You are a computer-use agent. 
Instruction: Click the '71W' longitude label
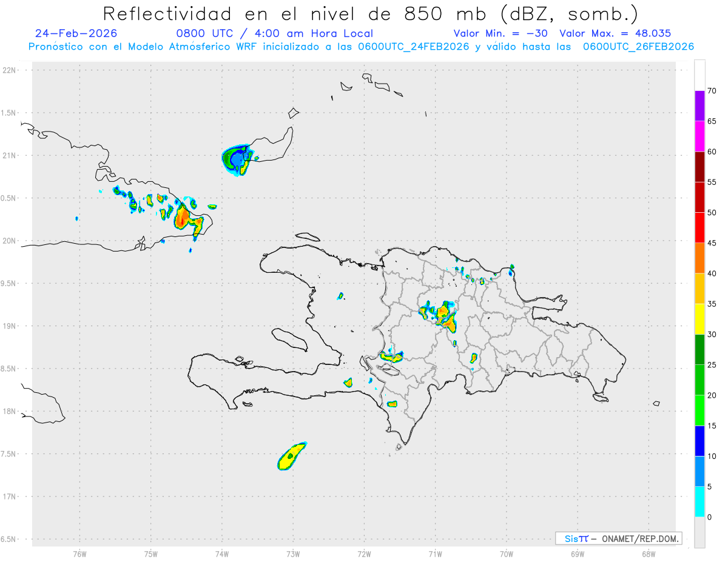point(436,554)
